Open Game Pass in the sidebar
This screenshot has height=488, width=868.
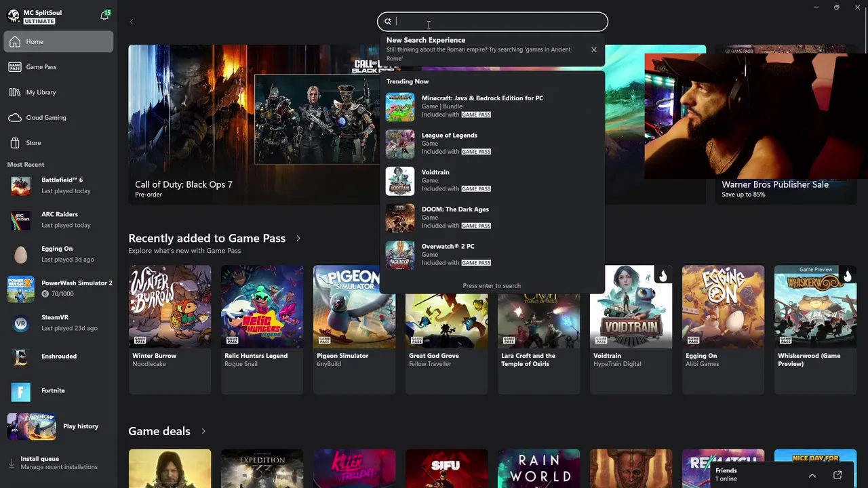(x=58, y=67)
